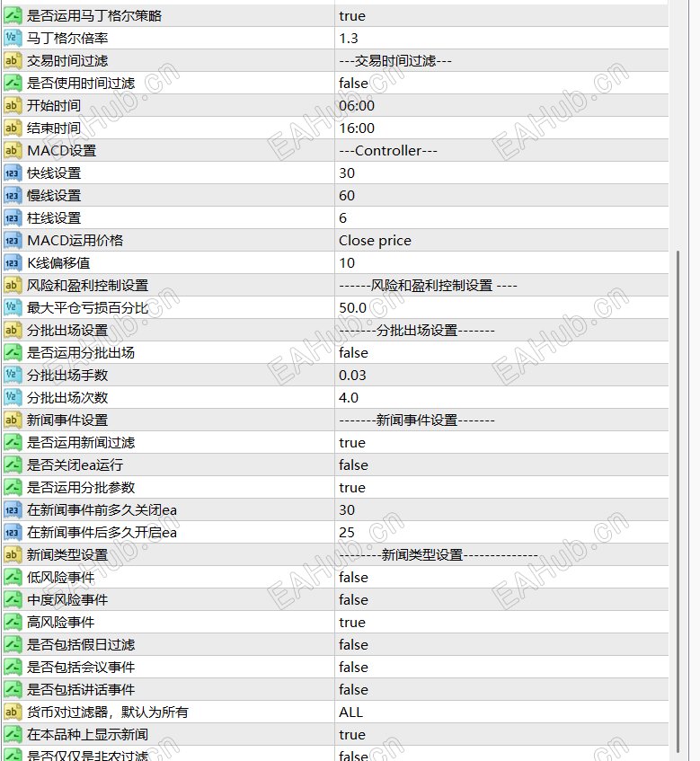Open the value list for 是否包括讲话事件
700x761 pixels.
click(501, 690)
